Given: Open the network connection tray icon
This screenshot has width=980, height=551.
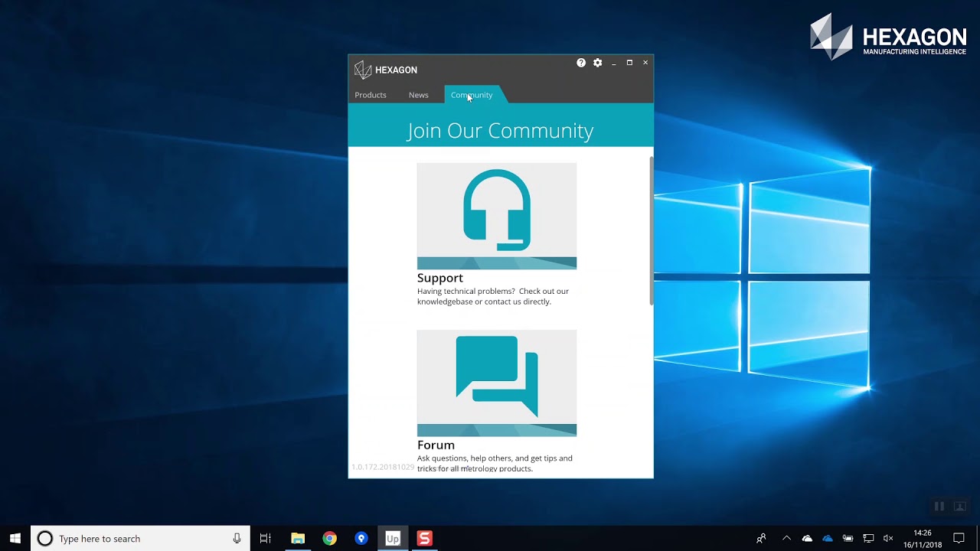Looking at the screenshot, I should coord(868,539).
